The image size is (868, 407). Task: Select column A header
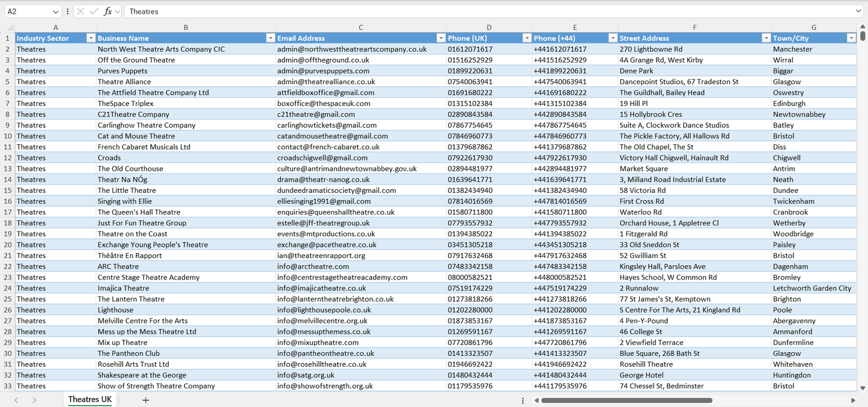click(x=55, y=27)
